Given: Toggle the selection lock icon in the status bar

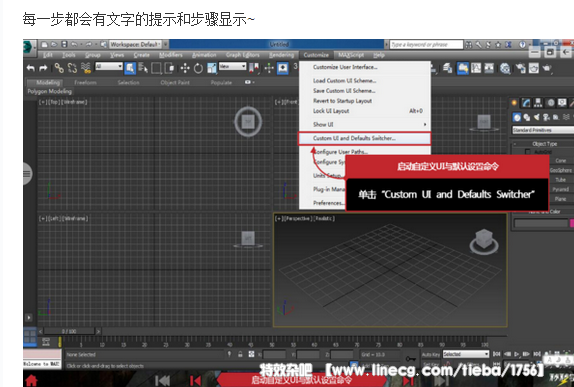Looking at the screenshot, I should (x=240, y=354).
